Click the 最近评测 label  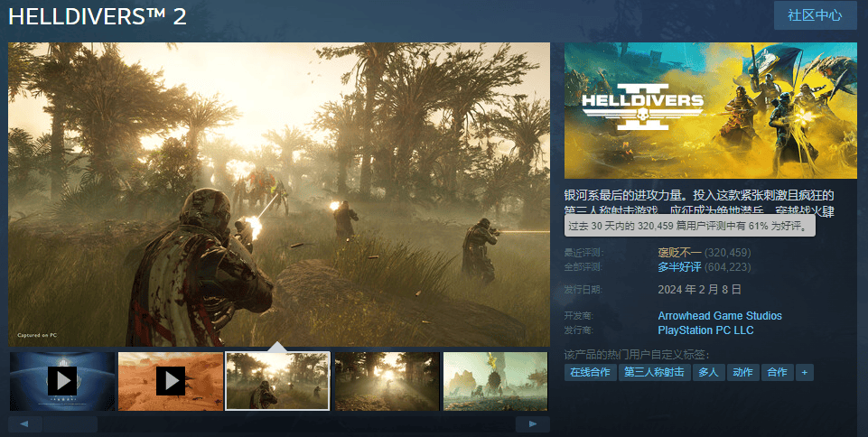(x=583, y=253)
